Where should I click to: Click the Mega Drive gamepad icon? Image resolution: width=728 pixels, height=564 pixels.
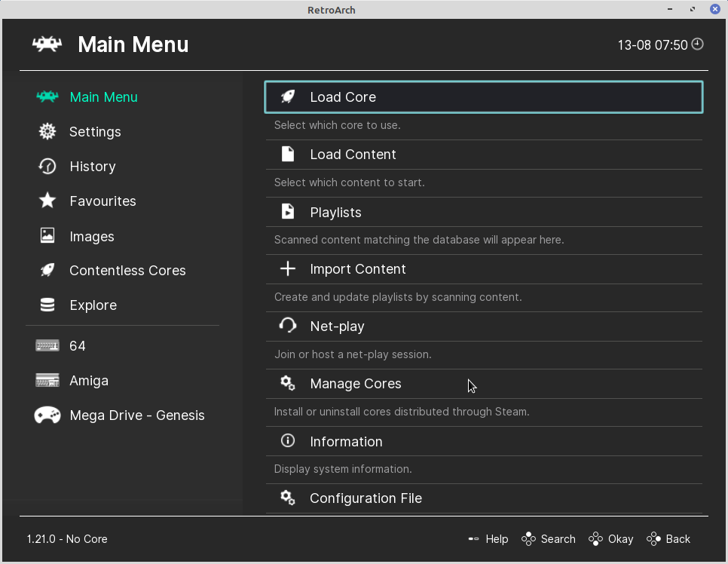click(x=47, y=415)
